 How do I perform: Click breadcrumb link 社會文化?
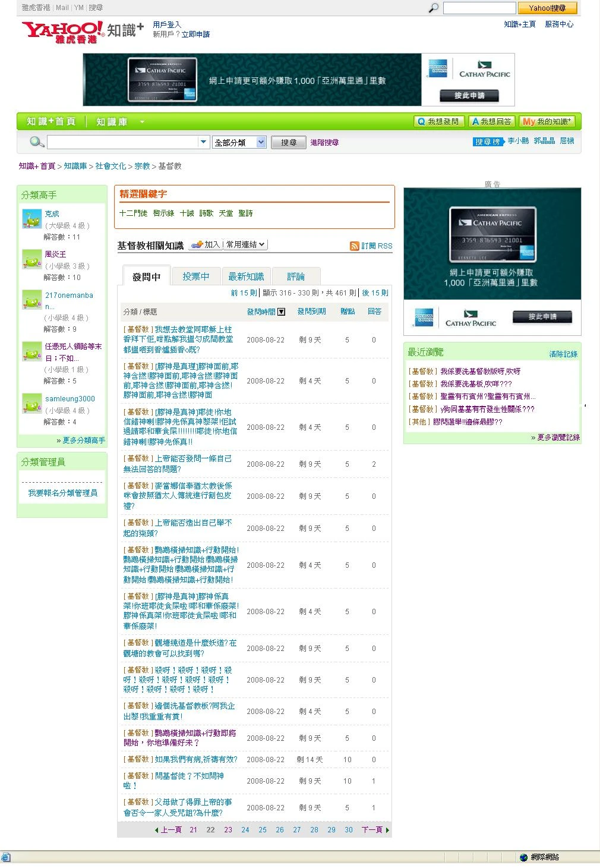point(110,166)
